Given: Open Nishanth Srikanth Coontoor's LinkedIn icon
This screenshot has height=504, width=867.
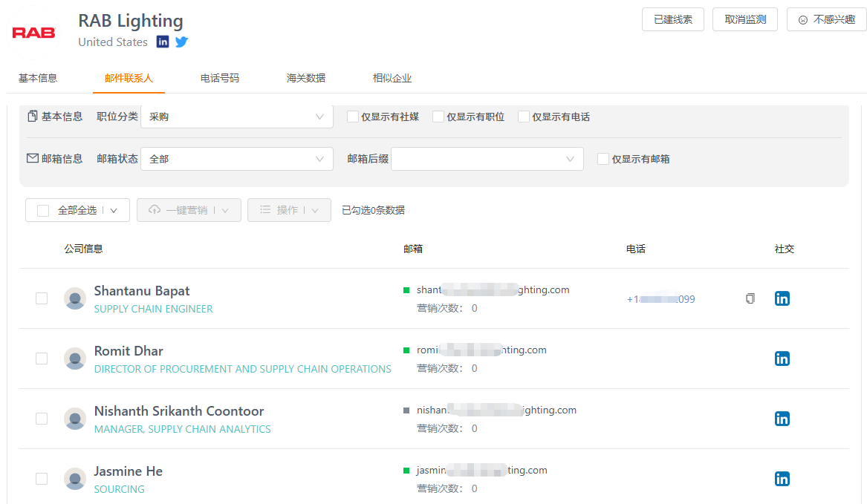Looking at the screenshot, I should 782,419.
